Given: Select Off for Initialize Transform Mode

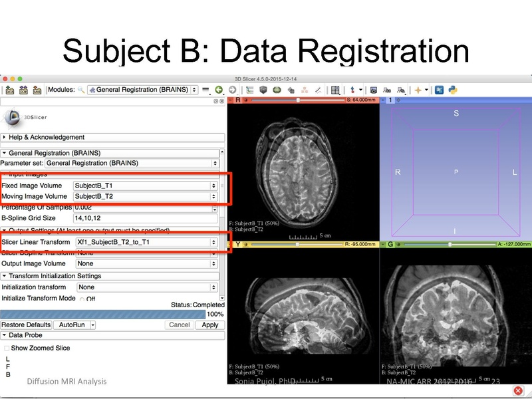Looking at the screenshot, I should 81,299.
